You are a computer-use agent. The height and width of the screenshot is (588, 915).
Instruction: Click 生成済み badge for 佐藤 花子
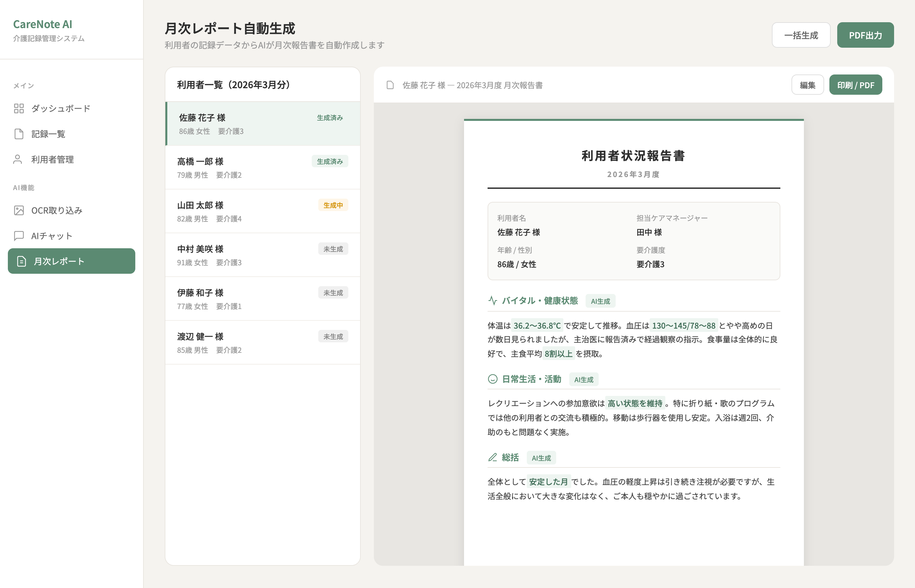coord(330,118)
